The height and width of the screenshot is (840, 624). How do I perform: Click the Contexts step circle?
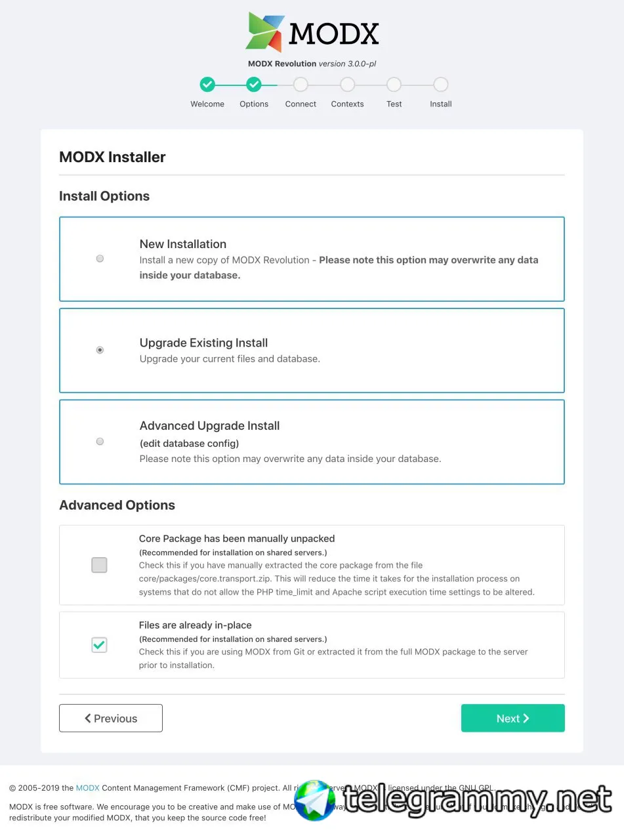click(348, 85)
